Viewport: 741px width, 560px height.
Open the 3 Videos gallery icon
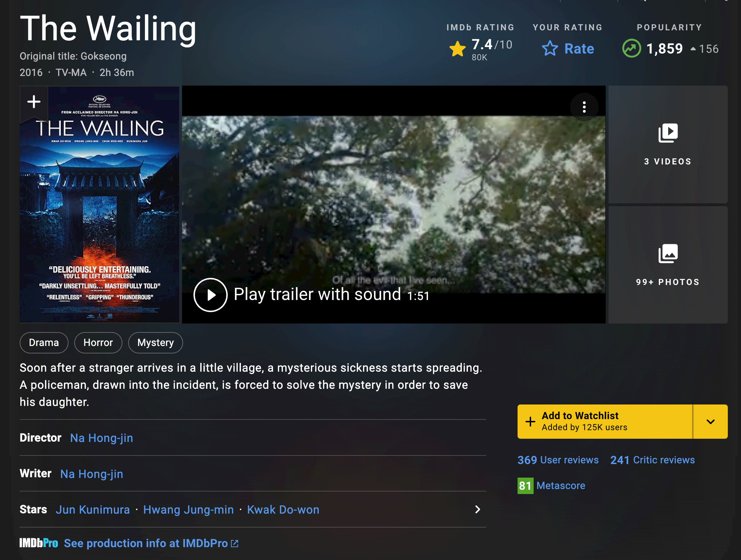tap(668, 133)
